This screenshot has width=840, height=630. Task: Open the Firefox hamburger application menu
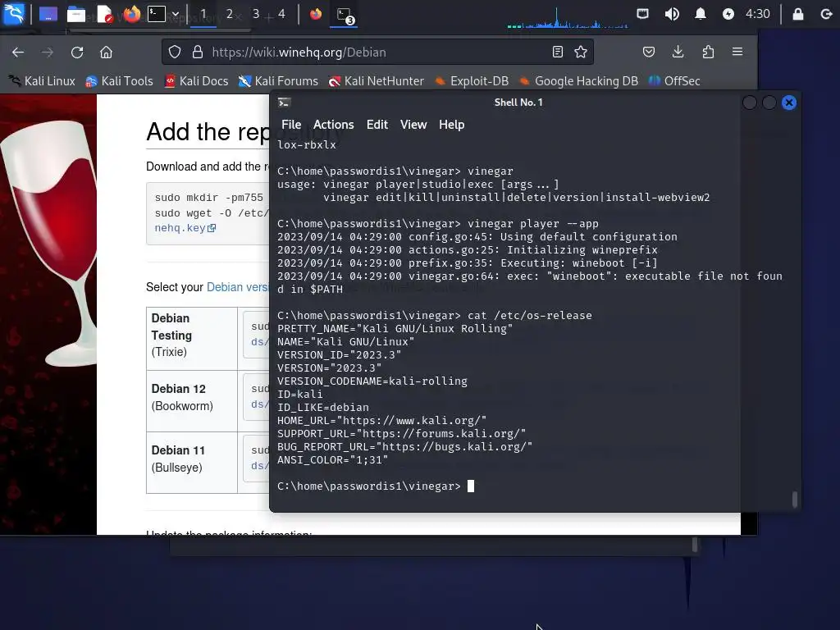(737, 52)
